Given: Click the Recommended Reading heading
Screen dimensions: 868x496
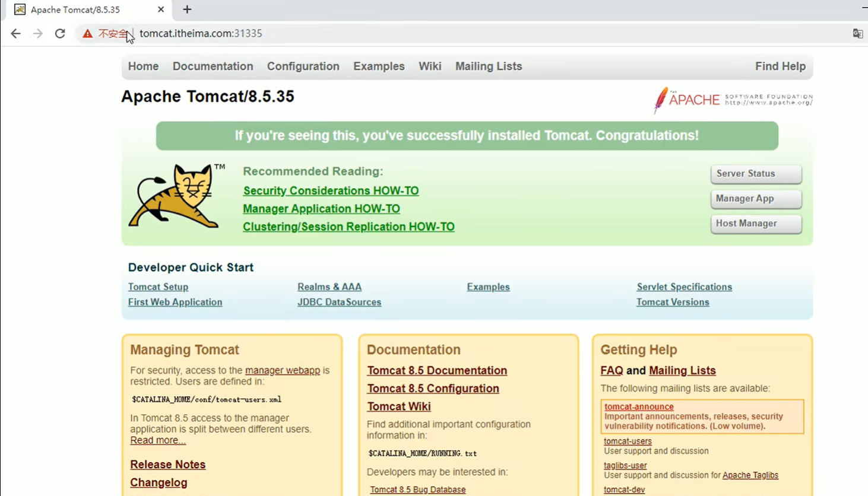Looking at the screenshot, I should coord(313,171).
